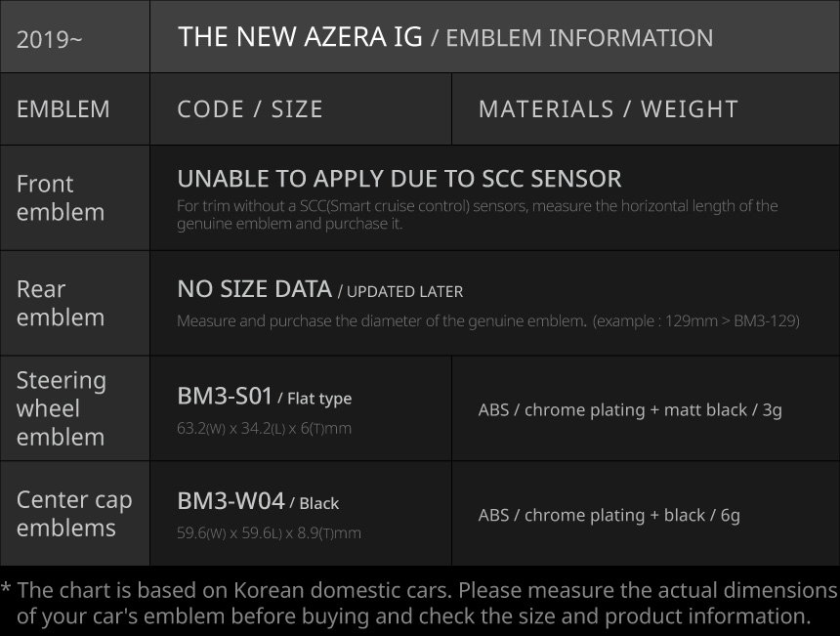Click the Rear emblem row label
Viewport: 840px width, 636px height.
tap(61, 303)
